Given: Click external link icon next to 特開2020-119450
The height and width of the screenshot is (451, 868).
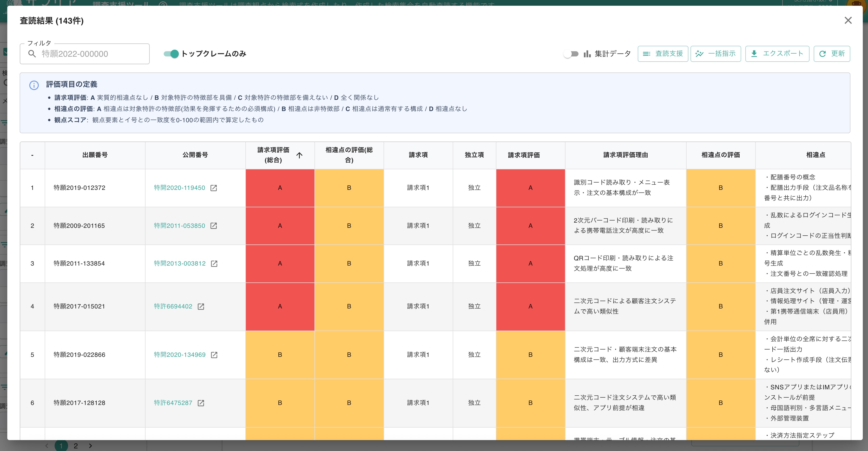Looking at the screenshot, I should [214, 188].
